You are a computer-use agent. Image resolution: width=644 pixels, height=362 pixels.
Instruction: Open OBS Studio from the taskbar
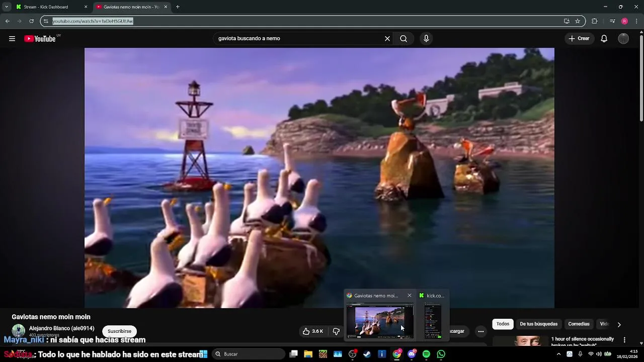click(352, 354)
